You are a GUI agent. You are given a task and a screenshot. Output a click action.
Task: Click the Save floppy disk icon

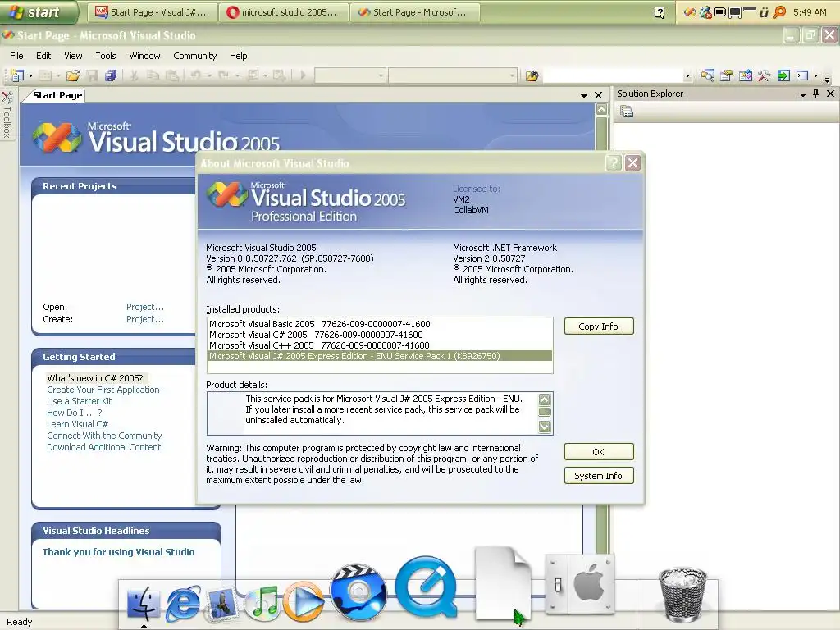[92, 75]
